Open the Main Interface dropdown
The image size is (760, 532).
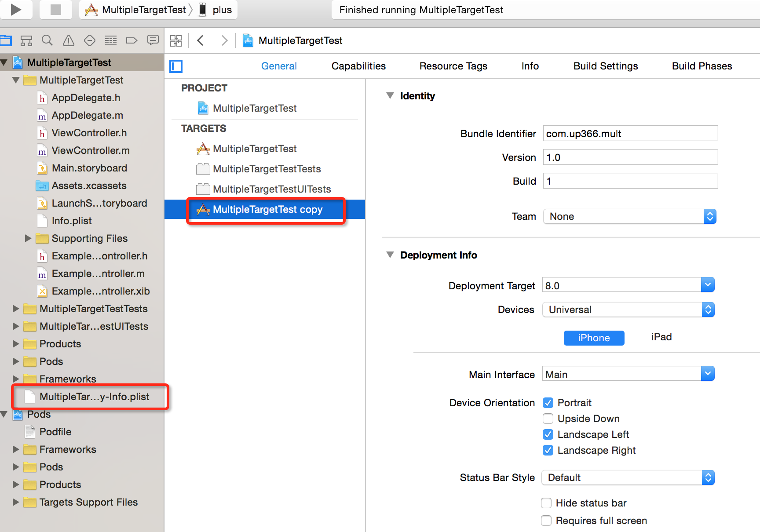click(x=708, y=373)
